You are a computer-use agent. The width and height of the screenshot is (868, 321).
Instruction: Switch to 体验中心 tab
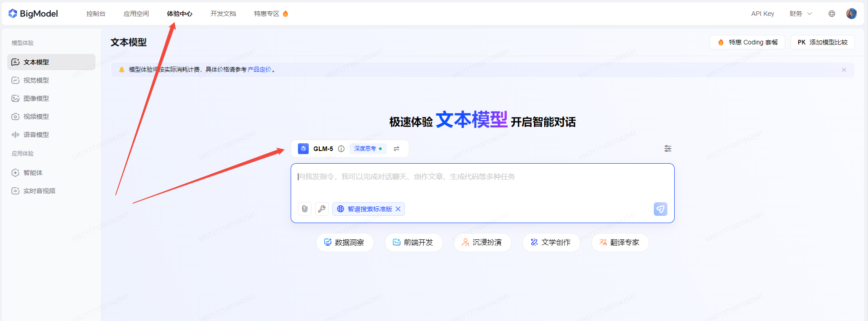(180, 14)
